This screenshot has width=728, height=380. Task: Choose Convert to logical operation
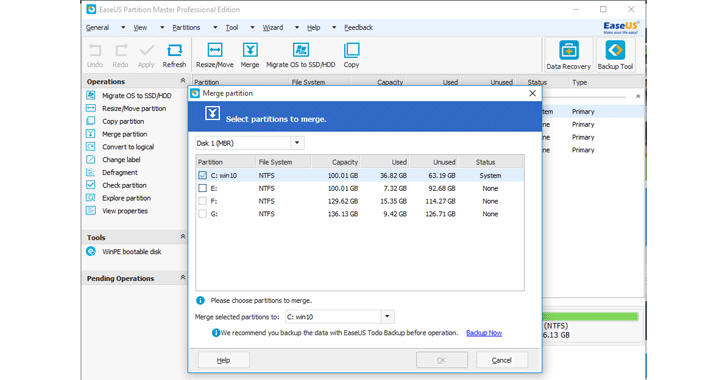pyautogui.click(x=128, y=147)
